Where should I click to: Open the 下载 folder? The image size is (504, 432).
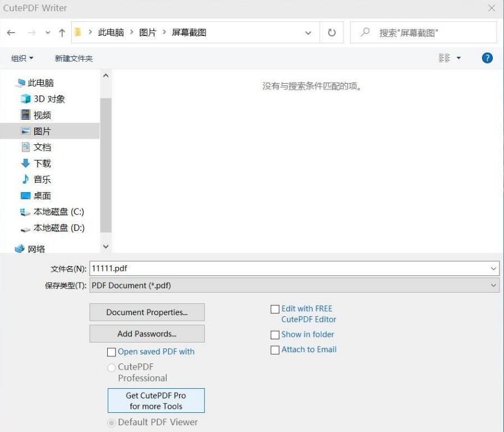(x=36, y=163)
